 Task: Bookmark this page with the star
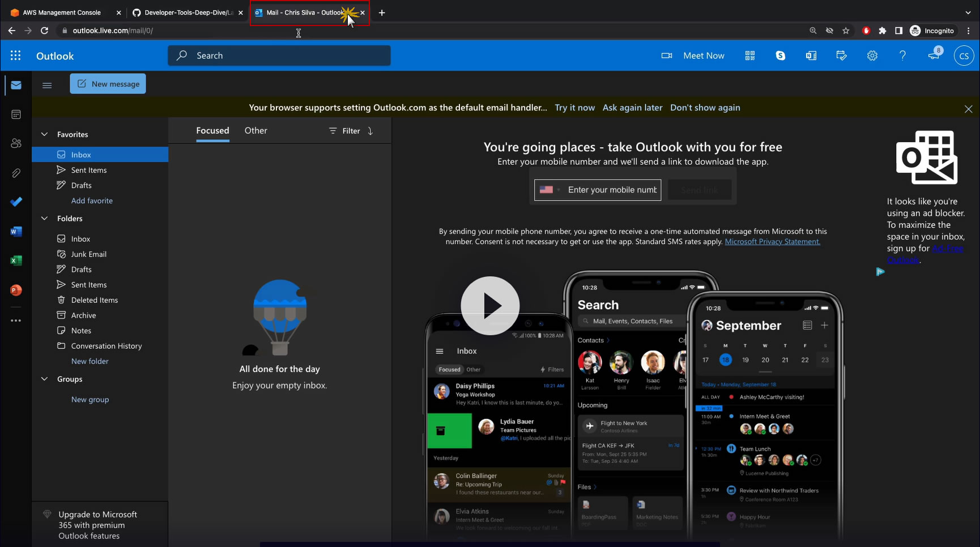[846, 31]
